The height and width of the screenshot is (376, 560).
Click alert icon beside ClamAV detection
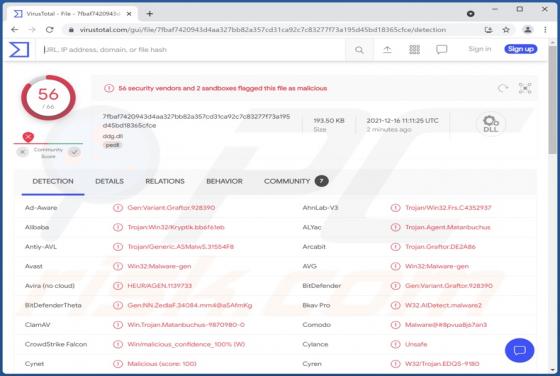point(118,325)
